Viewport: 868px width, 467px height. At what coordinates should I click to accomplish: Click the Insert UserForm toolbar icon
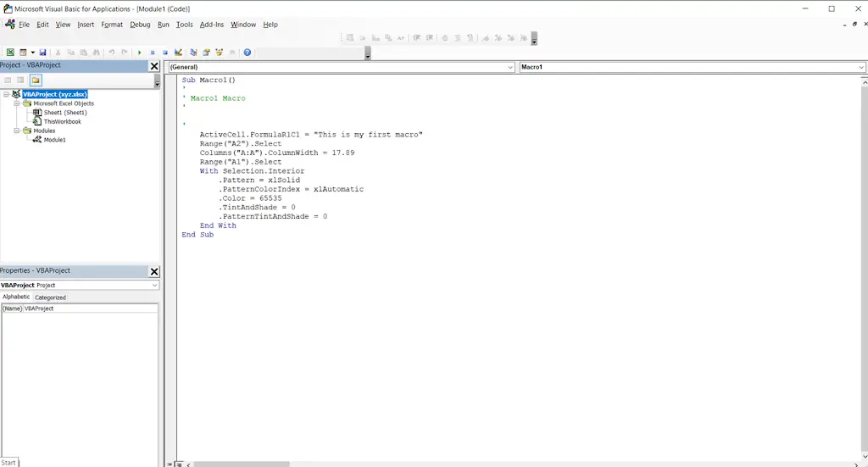(x=23, y=53)
